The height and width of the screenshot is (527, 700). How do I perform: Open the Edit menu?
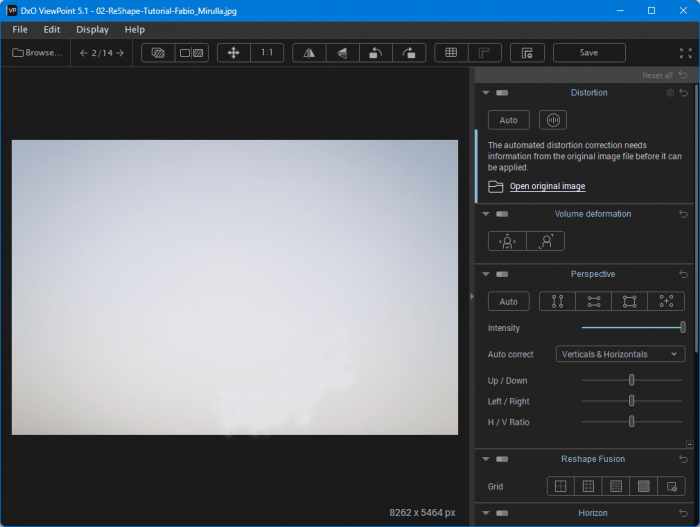click(52, 29)
